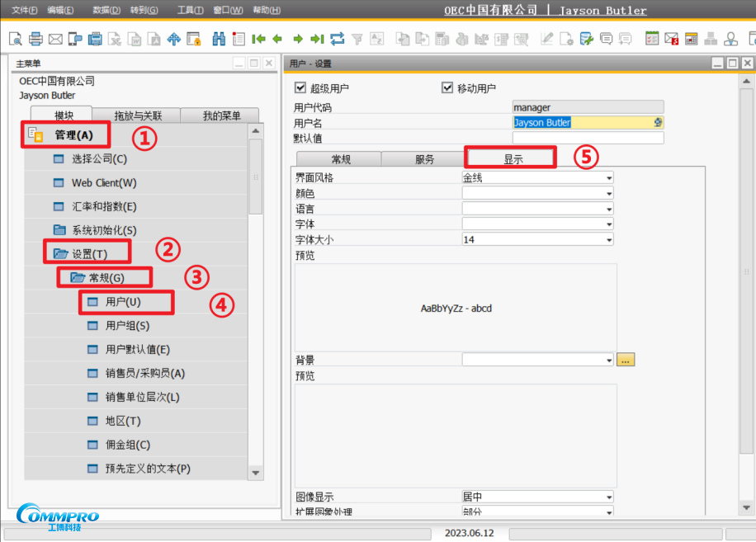Send the document by email
The width and height of the screenshot is (756, 542).
click(54, 39)
